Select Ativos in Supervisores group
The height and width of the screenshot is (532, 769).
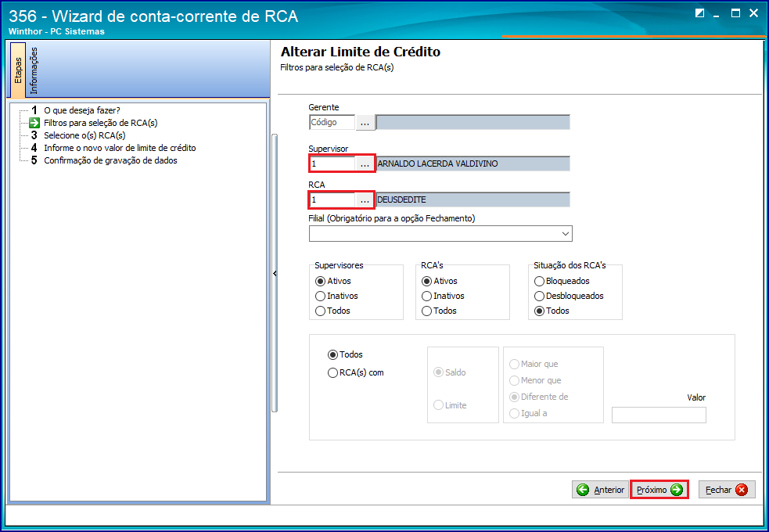tap(333, 281)
